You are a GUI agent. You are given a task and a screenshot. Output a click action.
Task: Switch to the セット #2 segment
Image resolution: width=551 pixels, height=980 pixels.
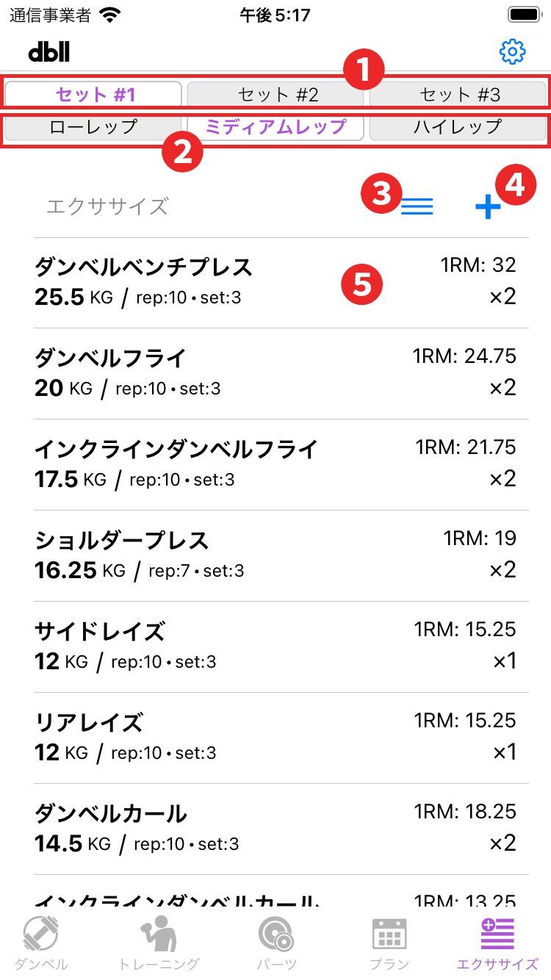point(275,94)
